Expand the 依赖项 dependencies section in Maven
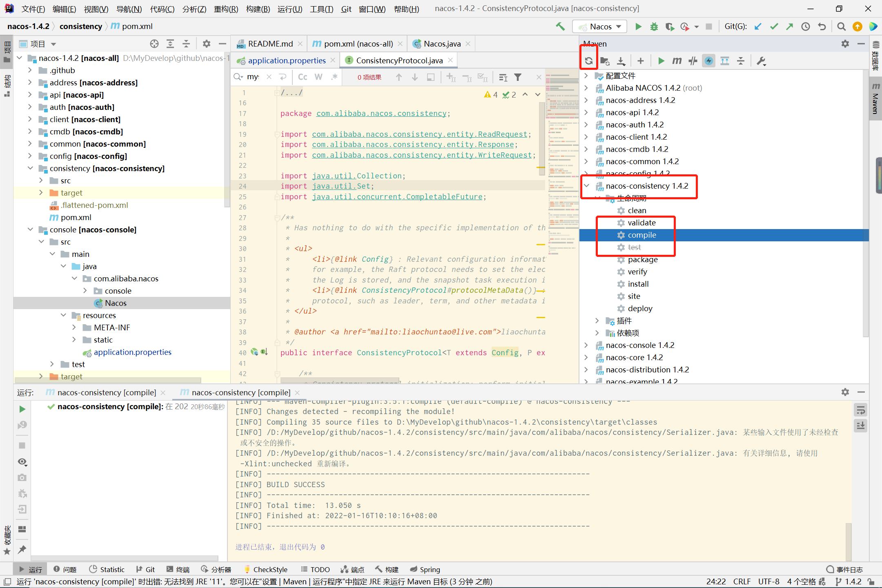882x588 pixels. 597,333
